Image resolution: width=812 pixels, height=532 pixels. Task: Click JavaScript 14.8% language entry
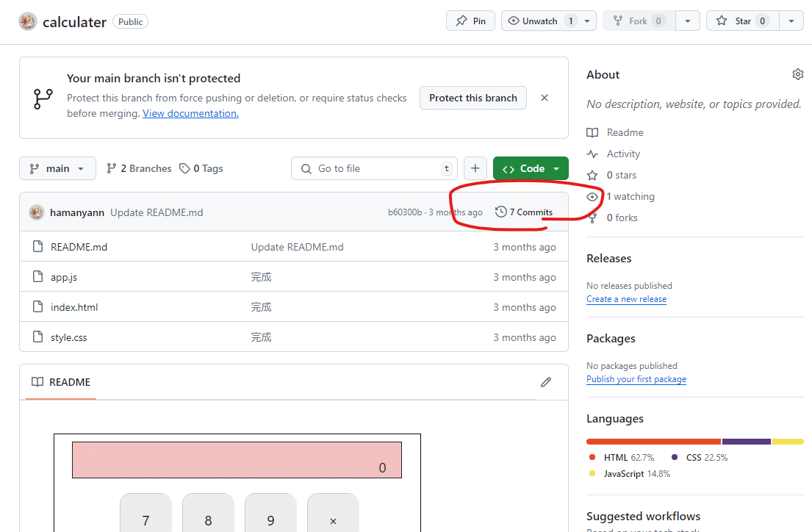[630, 474]
